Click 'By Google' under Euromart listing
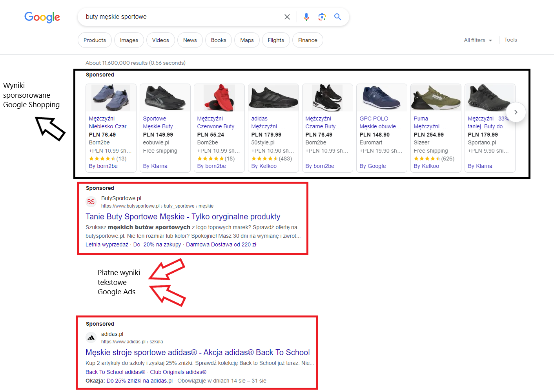Viewport: 554px width, 392px height. 373,166
